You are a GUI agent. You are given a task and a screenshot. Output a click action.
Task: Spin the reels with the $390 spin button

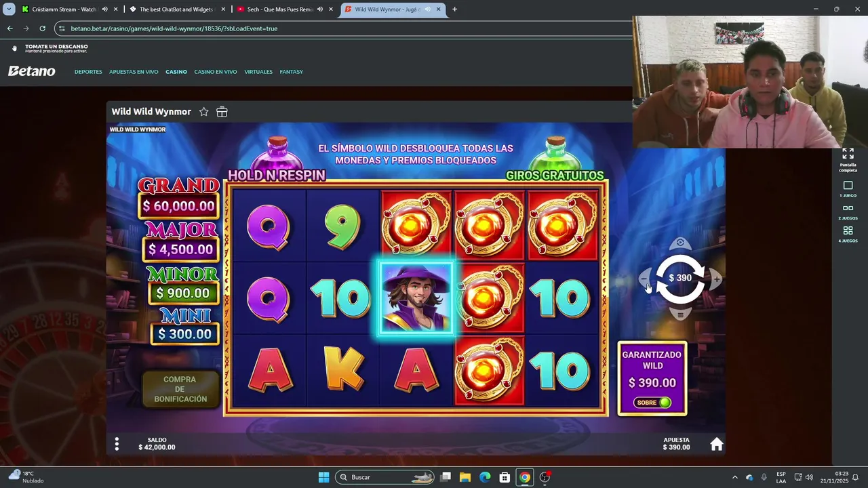click(x=680, y=278)
